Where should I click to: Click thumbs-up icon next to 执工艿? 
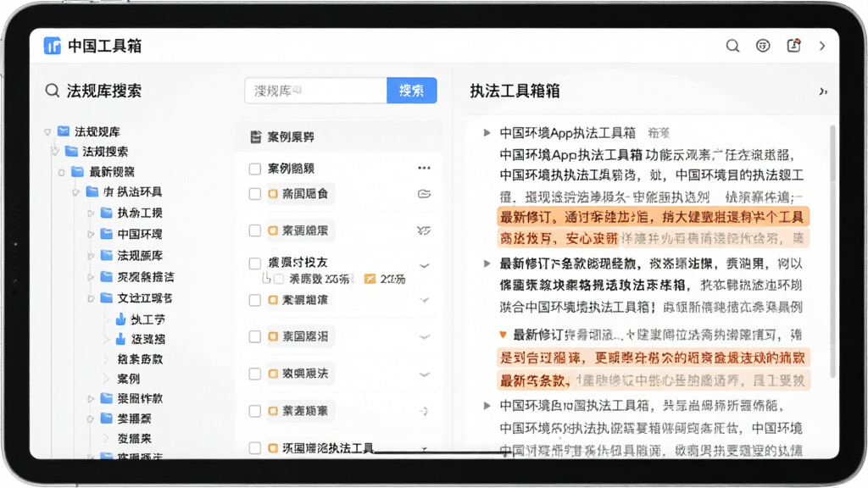(x=120, y=319)
